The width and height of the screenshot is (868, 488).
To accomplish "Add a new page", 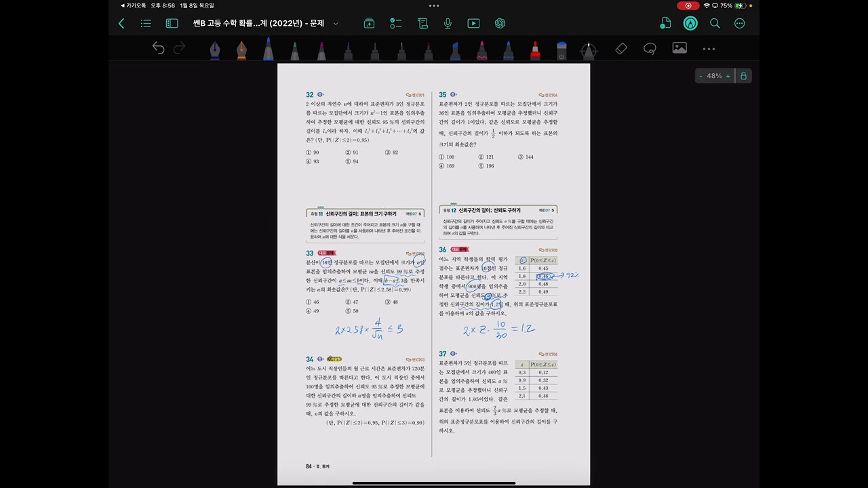I will tap(369, 23).
